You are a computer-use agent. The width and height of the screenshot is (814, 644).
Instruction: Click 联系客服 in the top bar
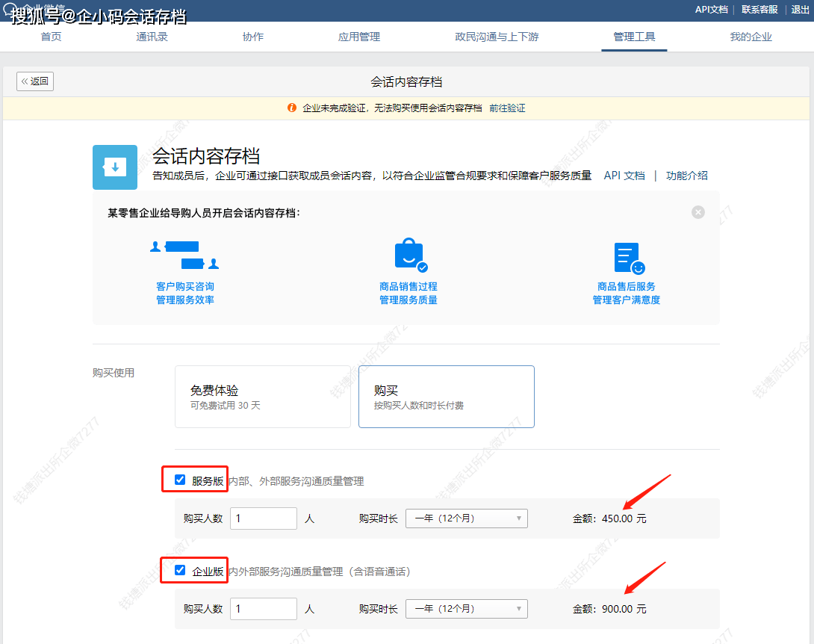759,10
